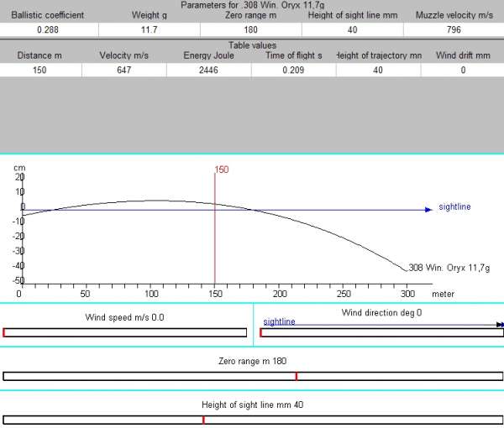Select the Time of flight value 0.209
This screenshot has height=428, width=504.
pos(293,70)
